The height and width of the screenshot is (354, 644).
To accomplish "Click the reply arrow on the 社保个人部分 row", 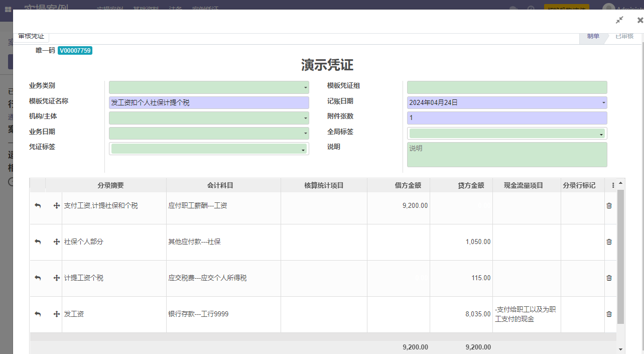I will pyautogui.click(x=38, y=242).
